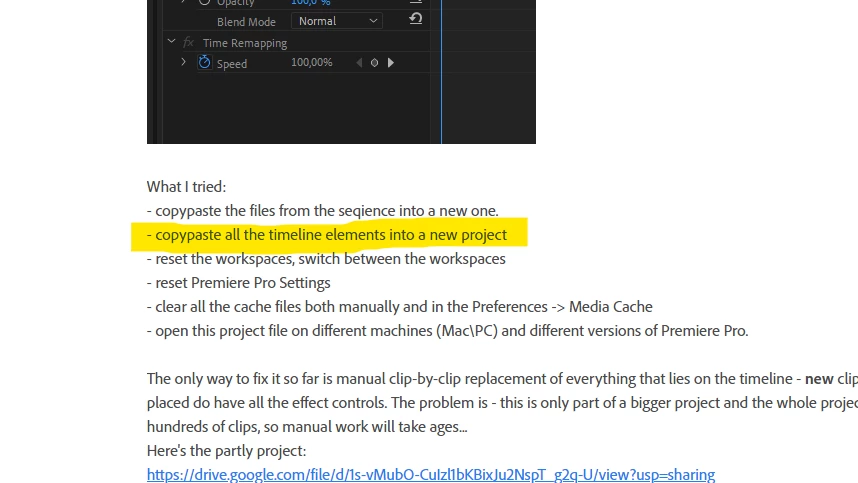Viewport: 858px width, 483px height.
Task: Toggle the Speed stopwatch animation icon
Action: (x=204, y=62)
